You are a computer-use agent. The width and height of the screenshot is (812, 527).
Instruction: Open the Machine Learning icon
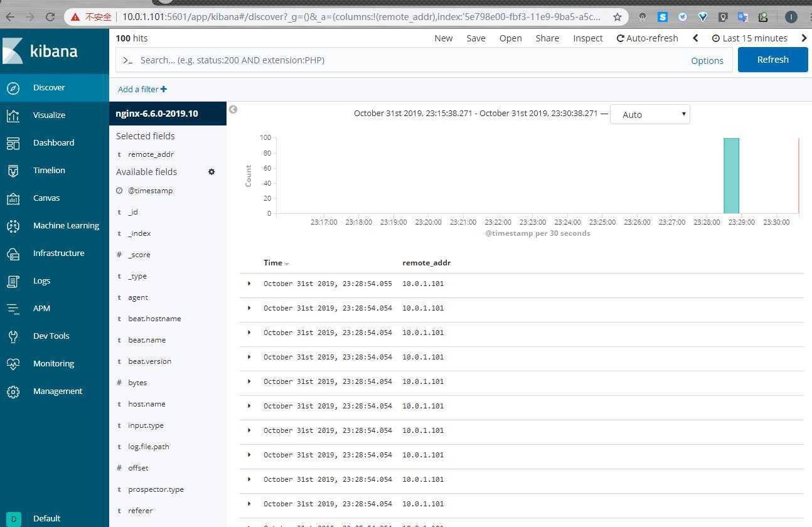[13, 226]
